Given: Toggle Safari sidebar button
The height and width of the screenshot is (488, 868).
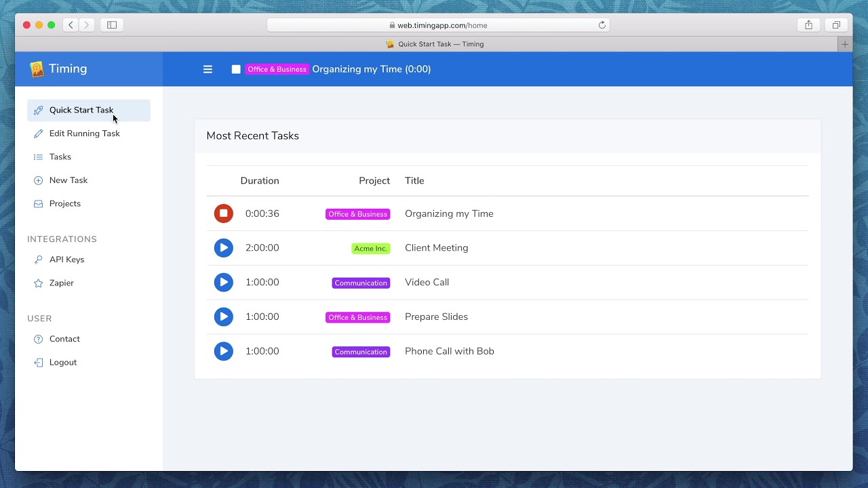Looking at the screenshot, I should pos(112,25).
